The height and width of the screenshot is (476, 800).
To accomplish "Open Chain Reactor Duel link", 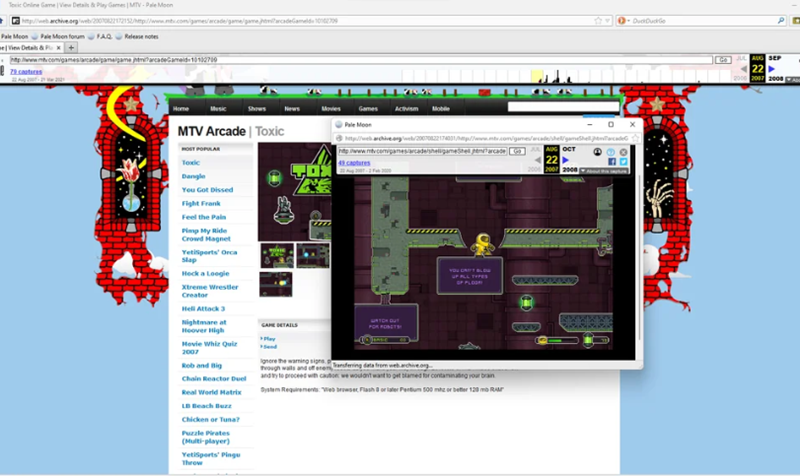I will [x=214, y=379].
